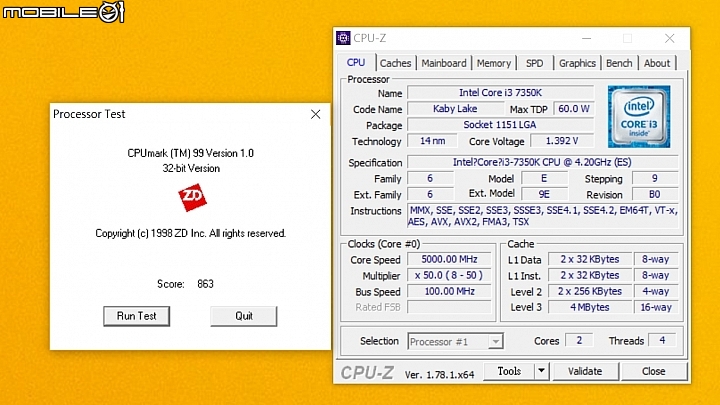720x405 pixels.
Task: Click the empty Rated FSB field
Action: tap(449, 307)
